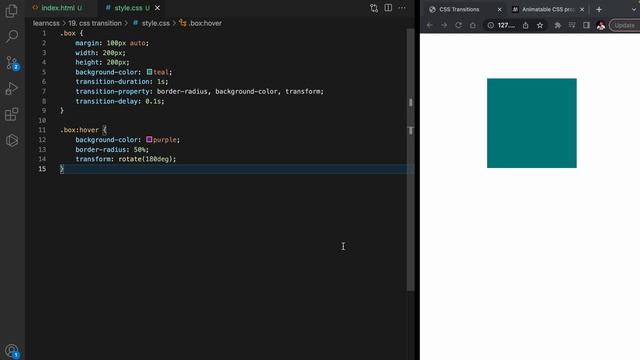Viewport: 640px width, 360px height.
Task: Switch to the index.html editor tab
Action: (57, 8)
